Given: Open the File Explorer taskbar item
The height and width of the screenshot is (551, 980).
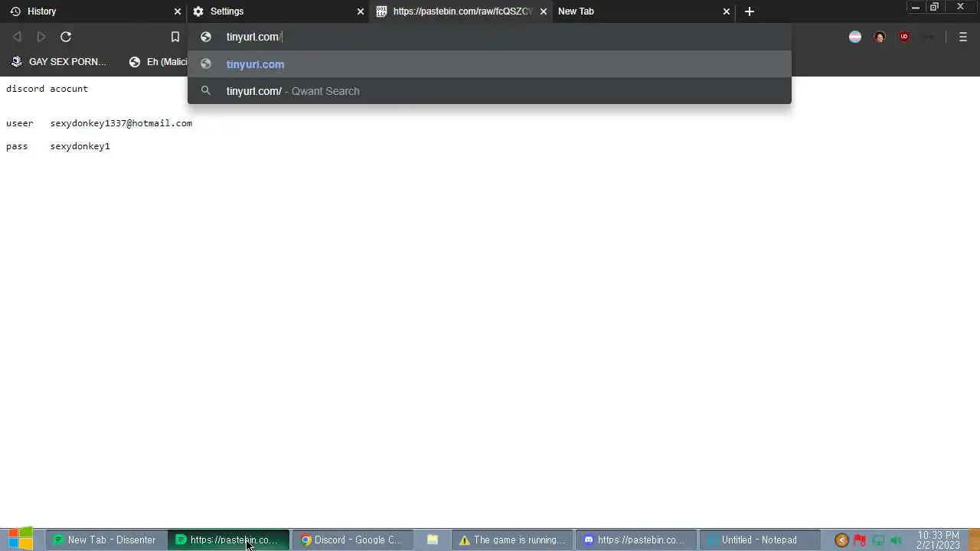Looking at the screenshot, I should pos(433,540).
